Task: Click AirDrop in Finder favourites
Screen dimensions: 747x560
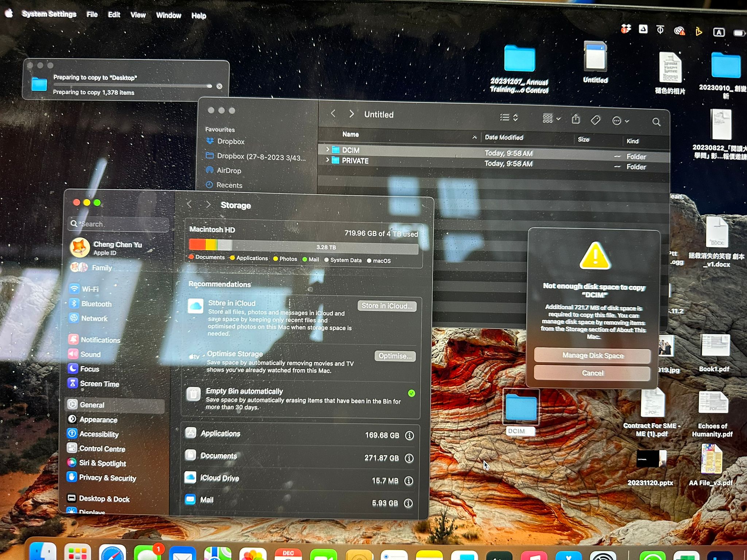Action: (x=229, y=170)
